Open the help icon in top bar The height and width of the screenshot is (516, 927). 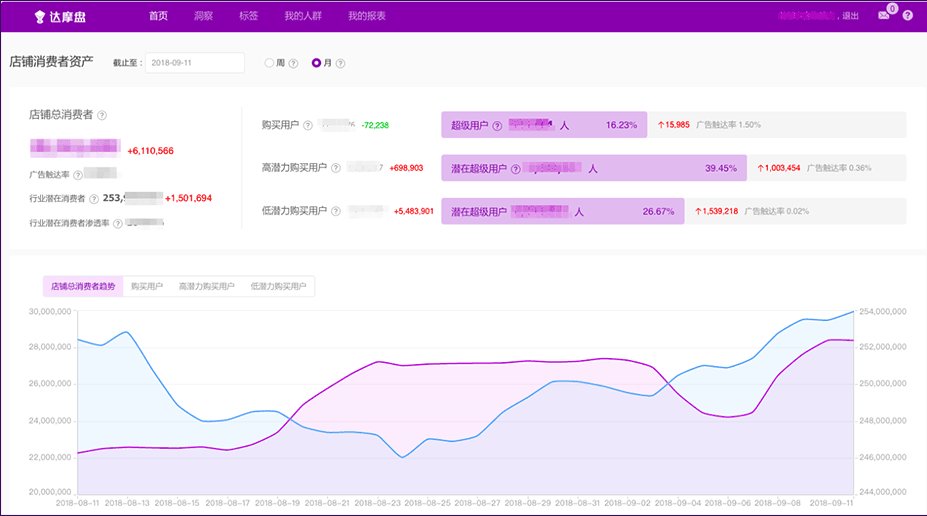pos(907,15)
